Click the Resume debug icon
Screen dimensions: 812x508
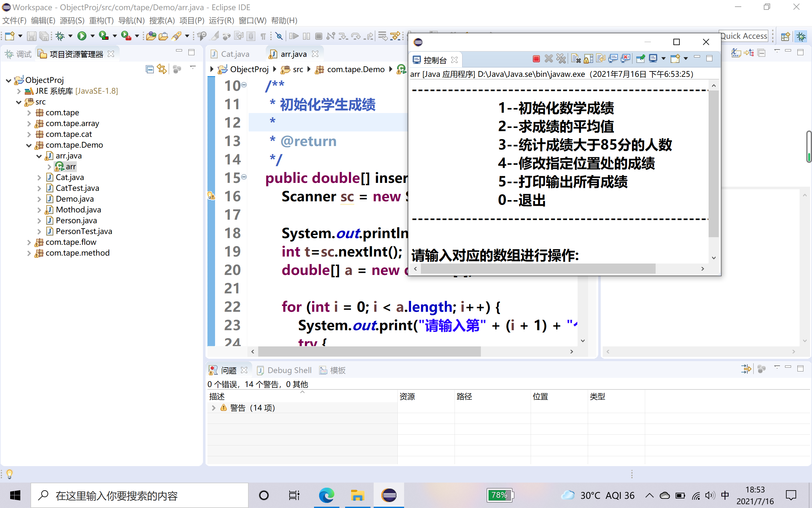point(294,36)
